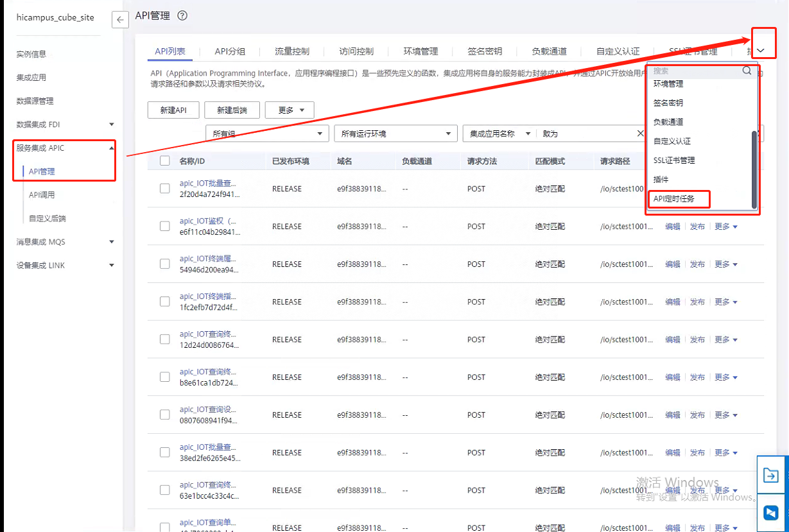Click the 搜索 field in dropdown
Viewport: 789px width, 532px height.
pyautogui.click(x=693, y=71)
